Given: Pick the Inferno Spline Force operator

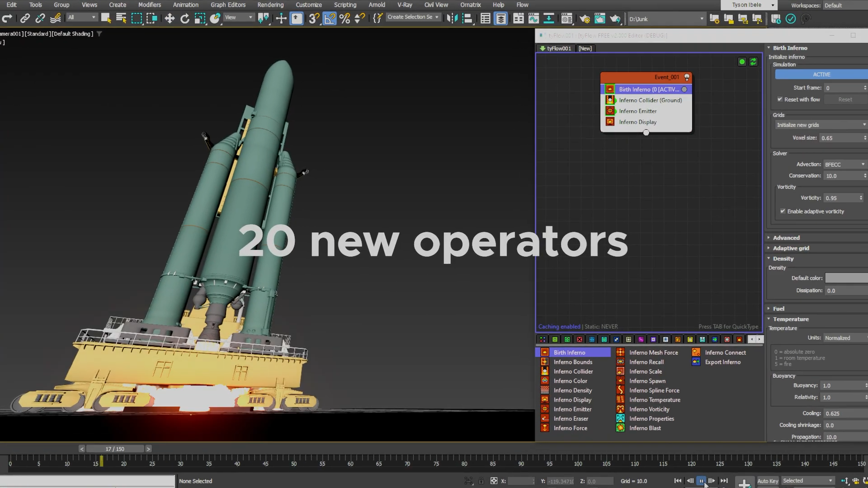Looking at the screenshot, I should click(x=654, y=390).
